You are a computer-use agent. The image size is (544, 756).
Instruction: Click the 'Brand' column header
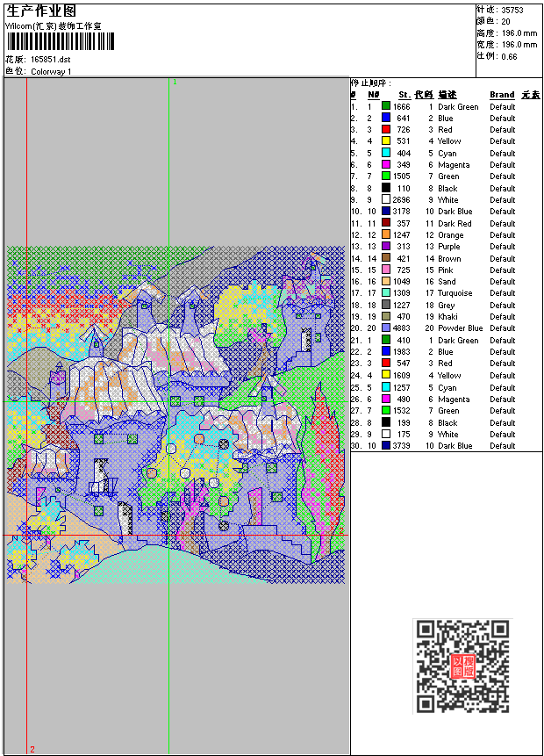[x=502, y=95]
